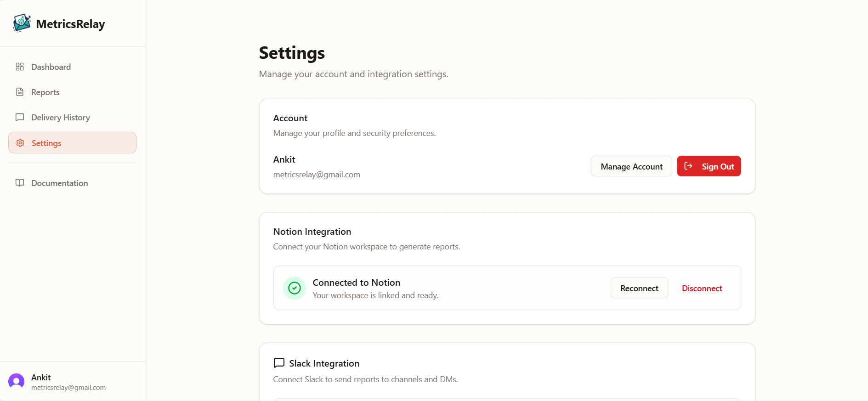Open the Documentation link in sidebar
Screen dimensions: 868x401
click(72, 183)
